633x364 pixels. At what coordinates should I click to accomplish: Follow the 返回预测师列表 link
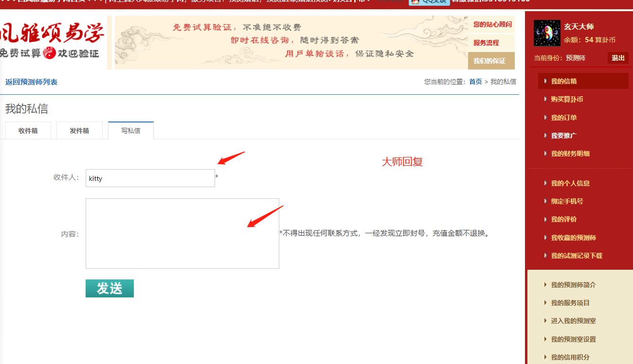(x=31, y=82)
